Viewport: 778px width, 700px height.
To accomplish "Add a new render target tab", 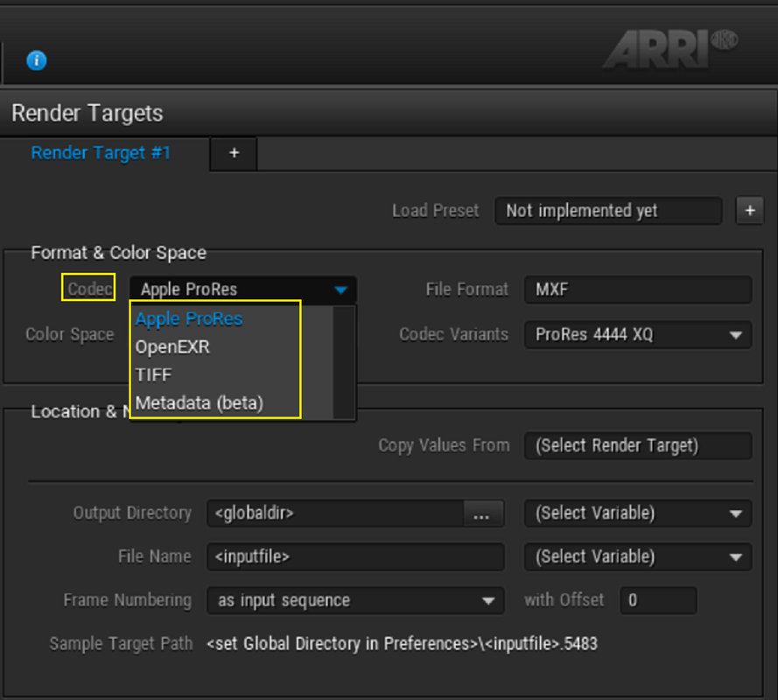I will pos(235,153).
